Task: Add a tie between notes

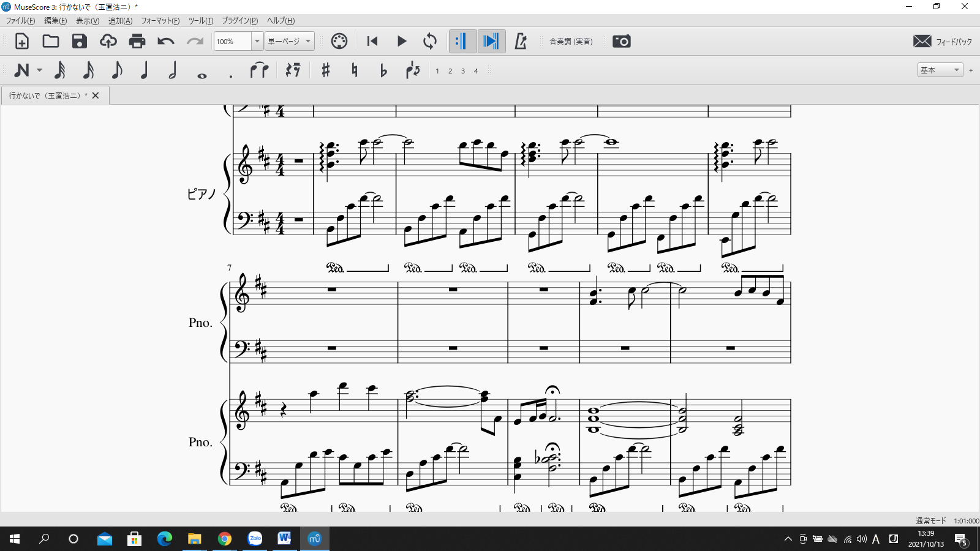Action: [259, 71]
